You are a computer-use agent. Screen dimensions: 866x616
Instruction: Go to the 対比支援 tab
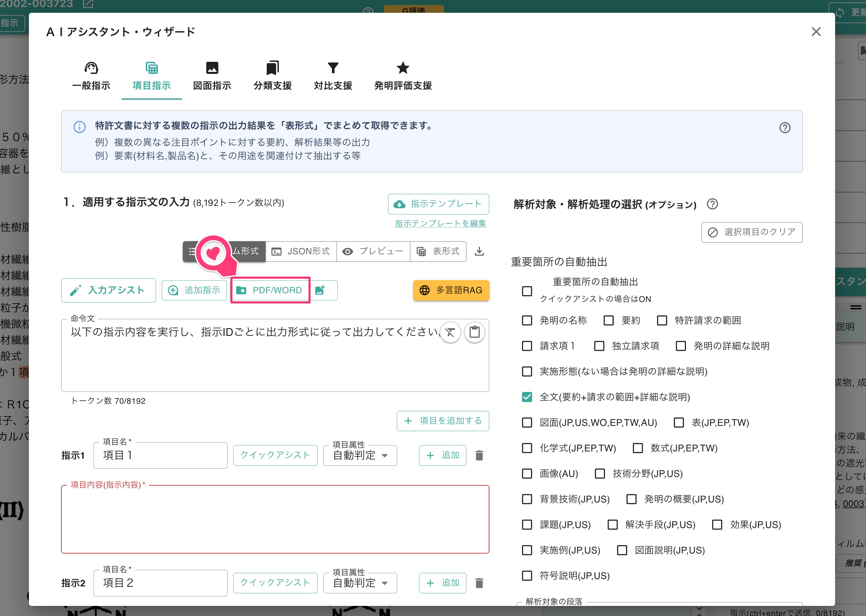pyautogui.click(x=333, y=76)
